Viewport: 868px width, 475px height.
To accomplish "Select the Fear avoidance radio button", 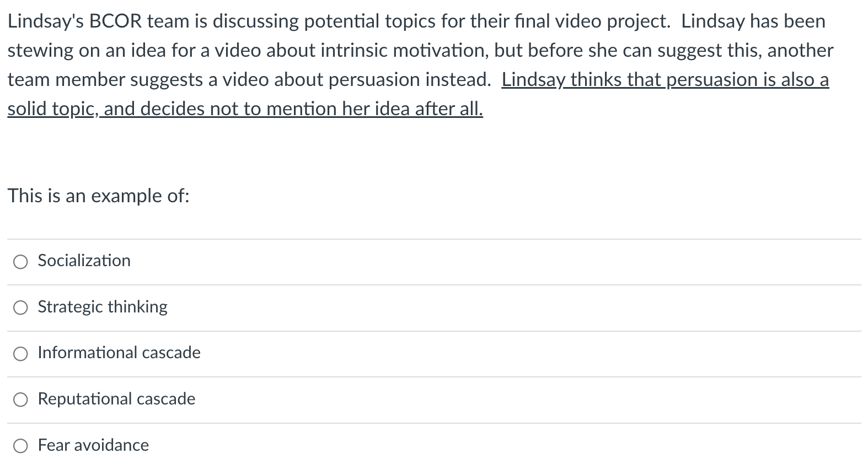I will [x=20, y=446].
